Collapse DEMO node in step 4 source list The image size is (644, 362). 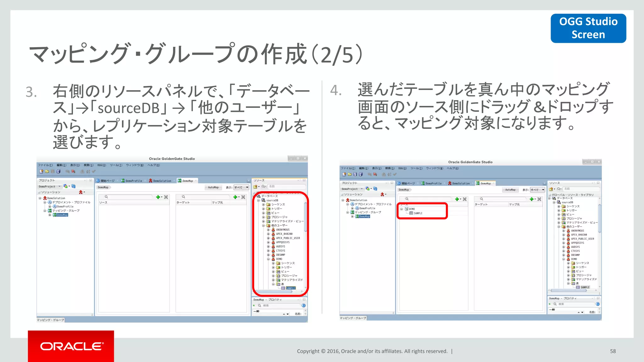pos(402,209)
